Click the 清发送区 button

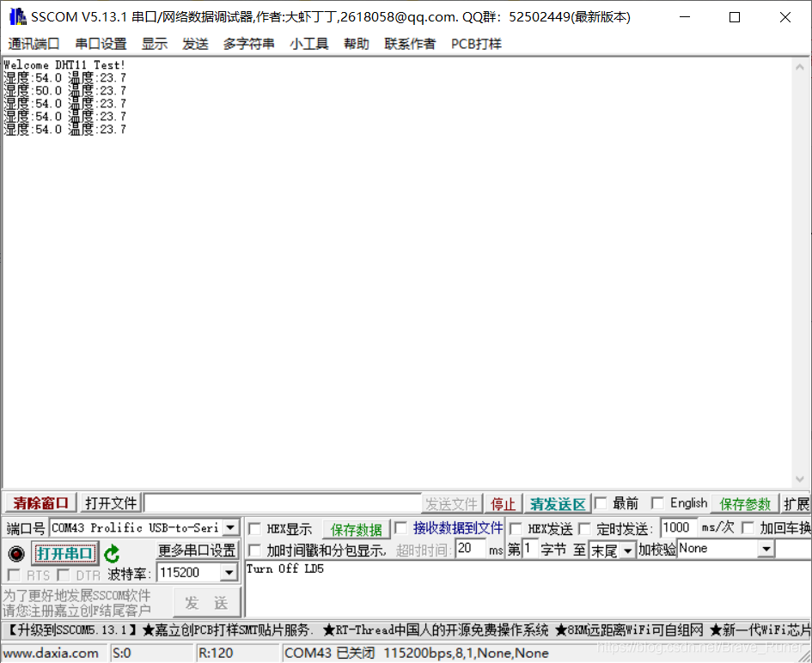pos(558,503)
